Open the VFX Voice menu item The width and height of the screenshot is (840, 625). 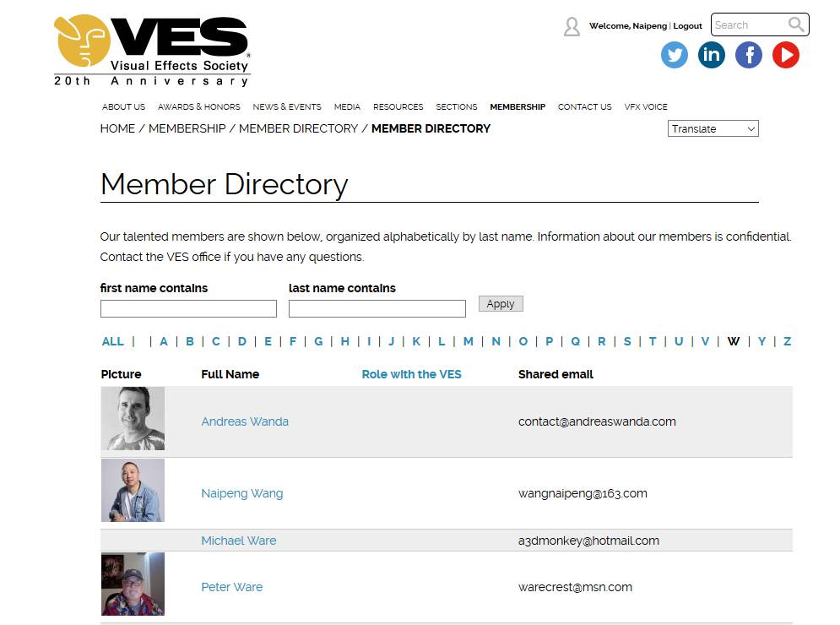[x=646, y=107]
